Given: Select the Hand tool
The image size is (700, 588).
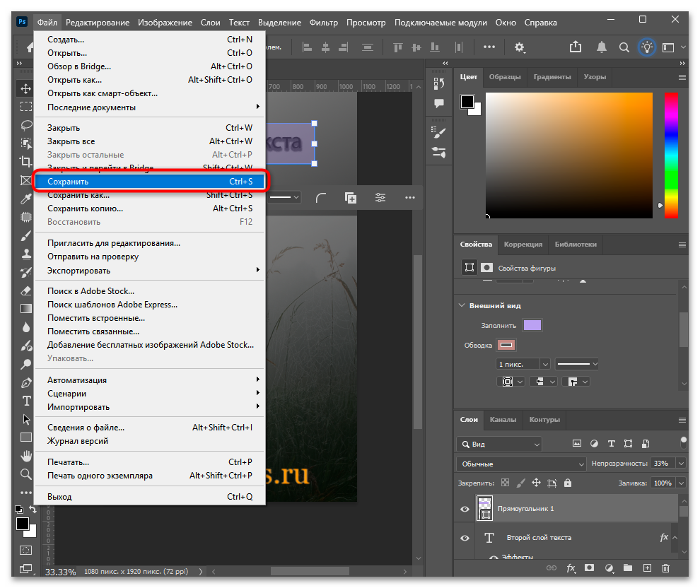Looking at the screenshot, I should pyautogui.click(x=26, y=456).
